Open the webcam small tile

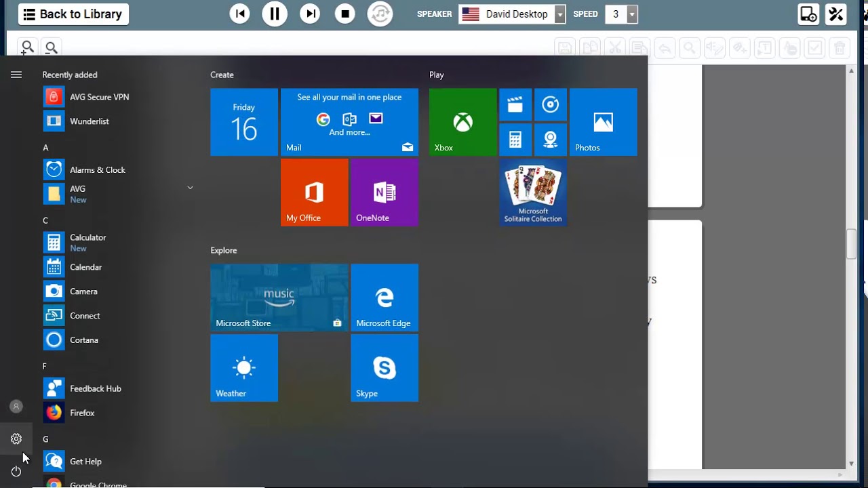coord(551,140)
